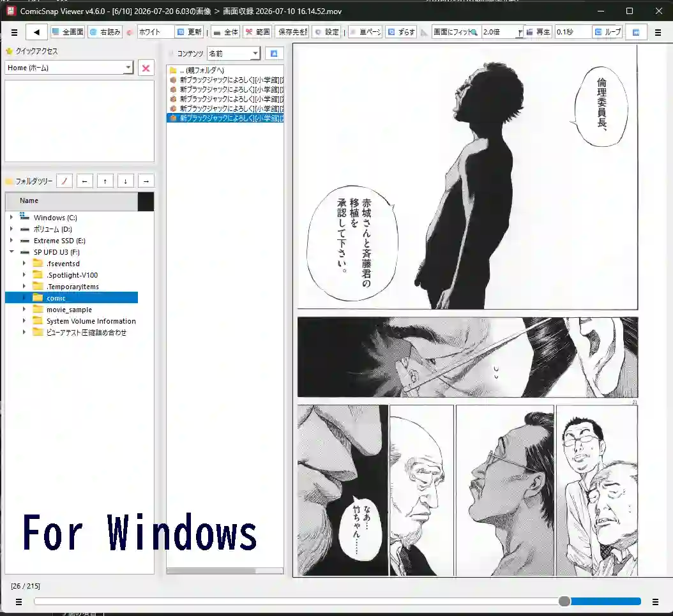The width and height of the screenshot is (673, 616).
Task: Click the 保存先を開く button
Action: pos(292,32)
